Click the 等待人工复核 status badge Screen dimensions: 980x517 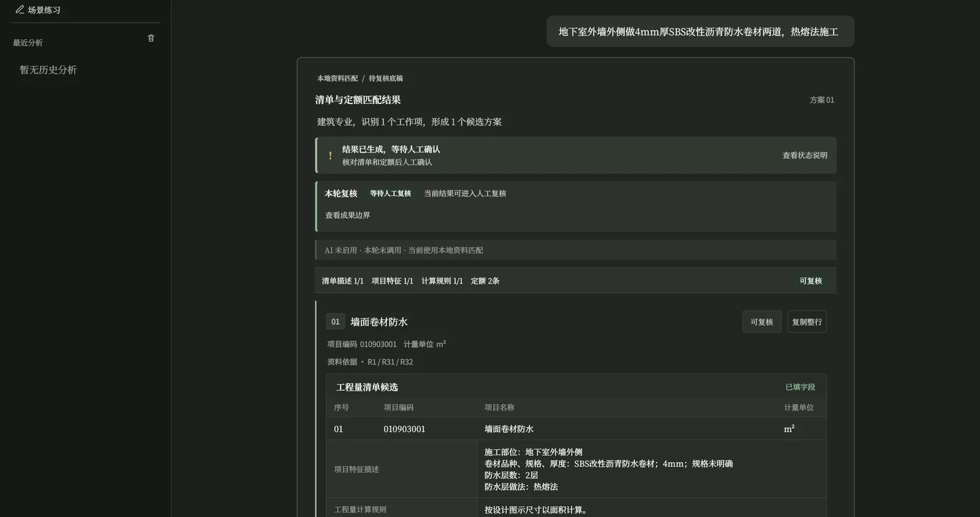(x=390, y=194)
